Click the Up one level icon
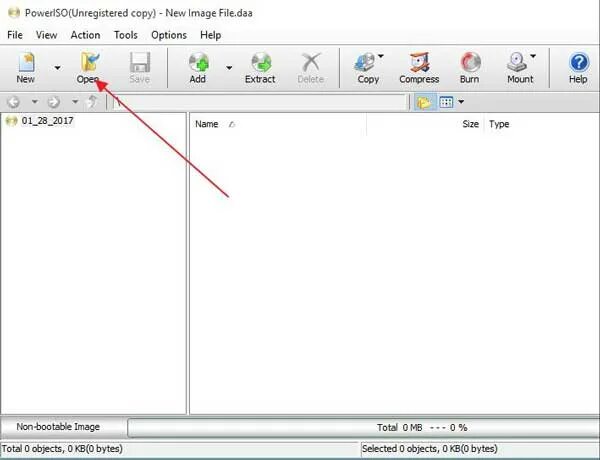 [92, 102]
